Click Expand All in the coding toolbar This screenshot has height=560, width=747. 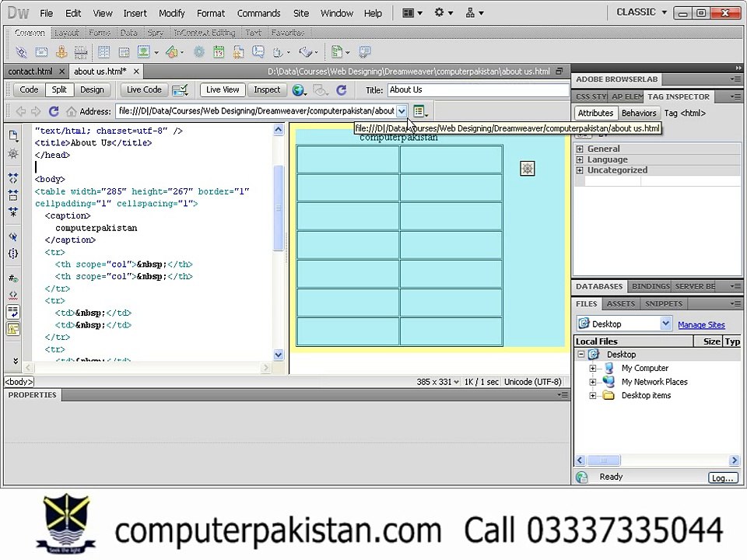coord(13,212)
